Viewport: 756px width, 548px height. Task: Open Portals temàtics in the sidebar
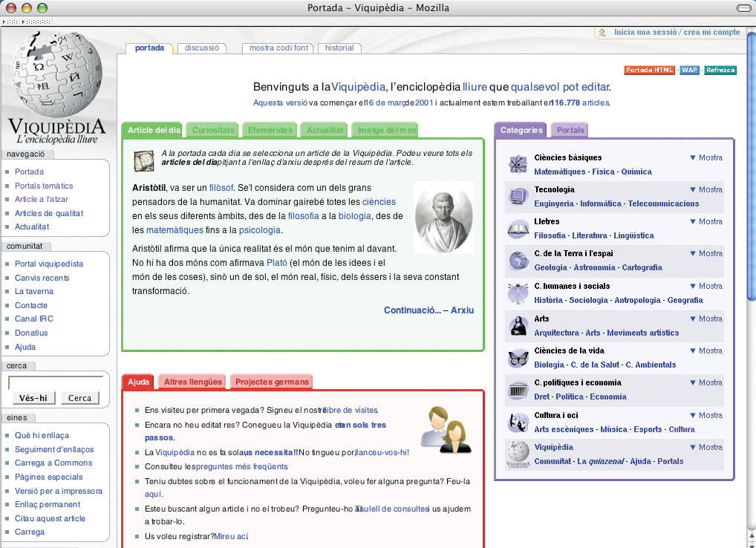pyautogui.click(x=44, y=186)
